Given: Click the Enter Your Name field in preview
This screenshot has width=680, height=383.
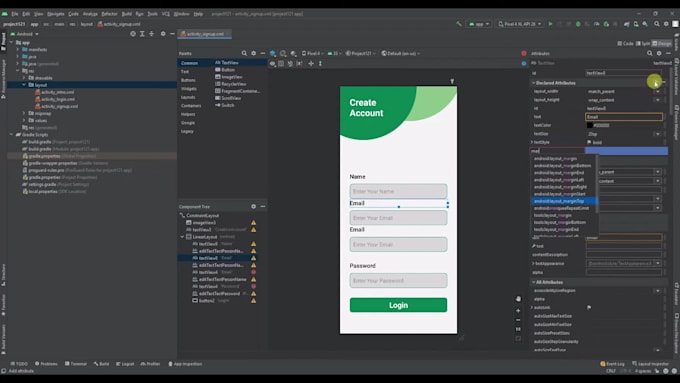Looking at the screenshot, I should (398, 191).
